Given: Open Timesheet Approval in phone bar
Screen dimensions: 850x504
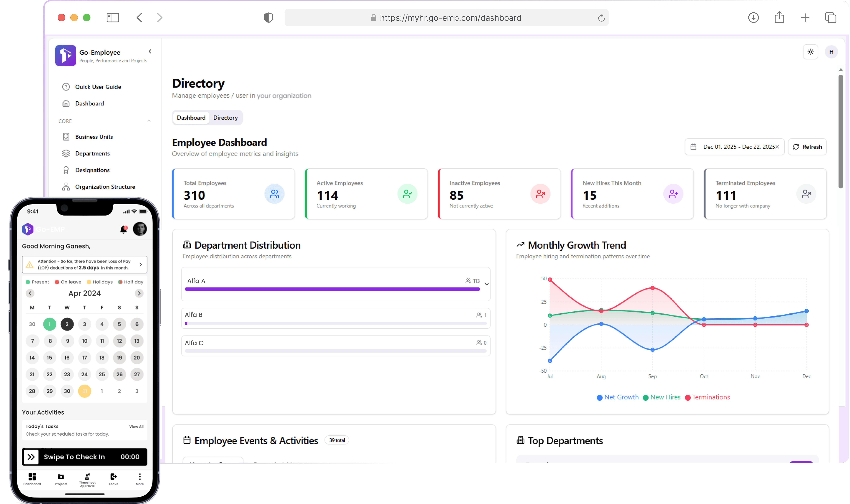Looking at the screenshot, I should click(87, 479).
